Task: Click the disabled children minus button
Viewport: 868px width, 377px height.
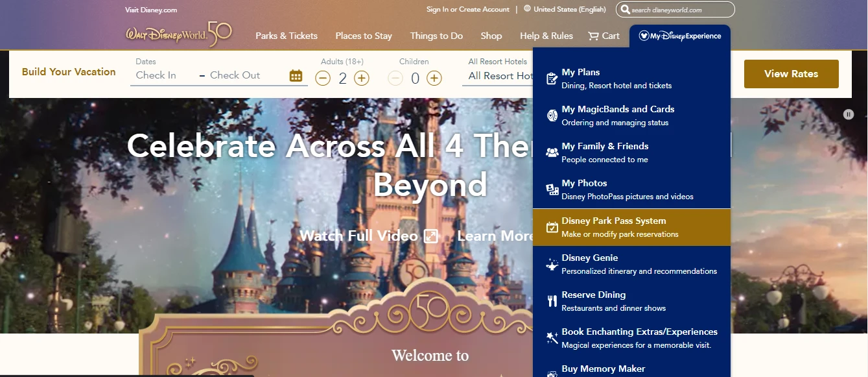Action: pyautogui.click(x=395, y=79)
